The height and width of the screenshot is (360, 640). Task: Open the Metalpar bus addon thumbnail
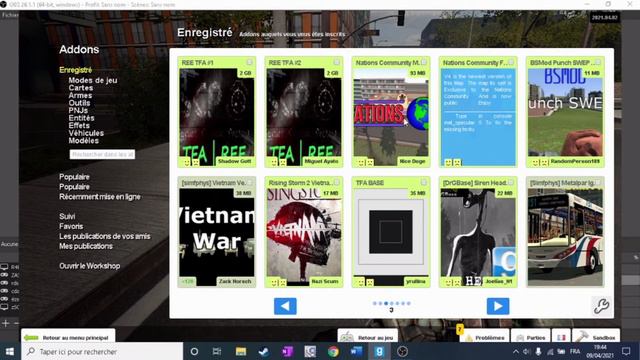click(x=565, y=237)
